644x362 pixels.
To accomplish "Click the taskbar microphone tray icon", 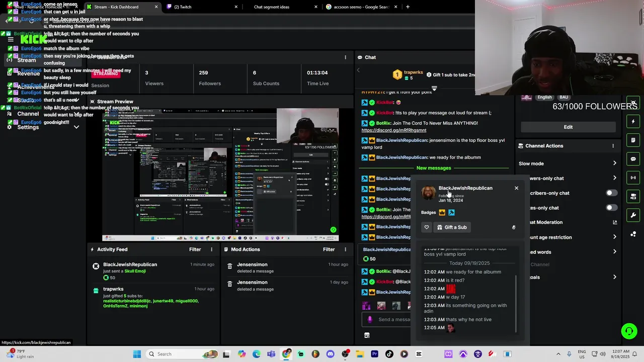I will [x=569, y=354].
